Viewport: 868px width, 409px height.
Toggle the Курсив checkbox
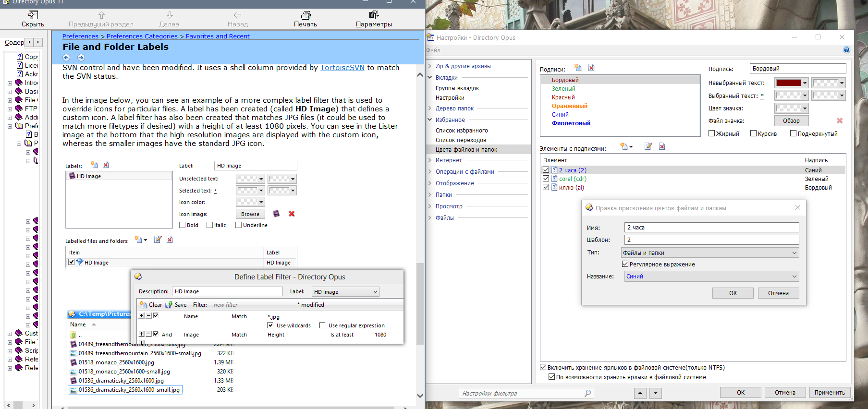pos(754,133)
